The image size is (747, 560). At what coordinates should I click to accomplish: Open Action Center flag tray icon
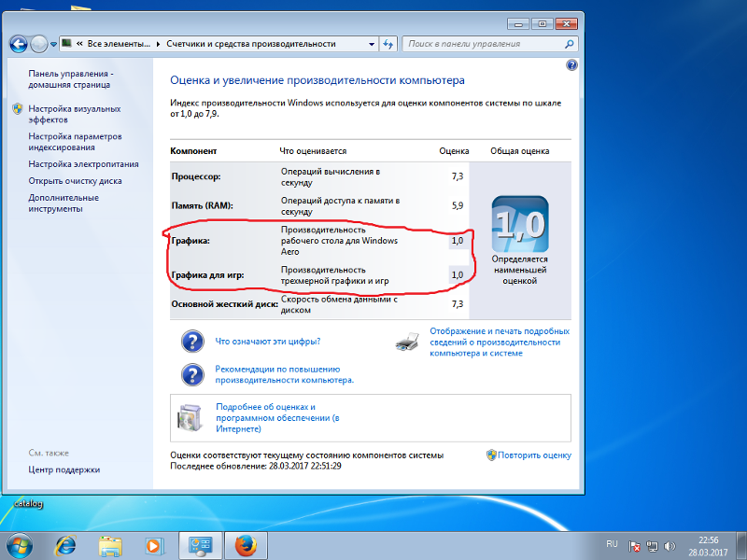point(634,546)
